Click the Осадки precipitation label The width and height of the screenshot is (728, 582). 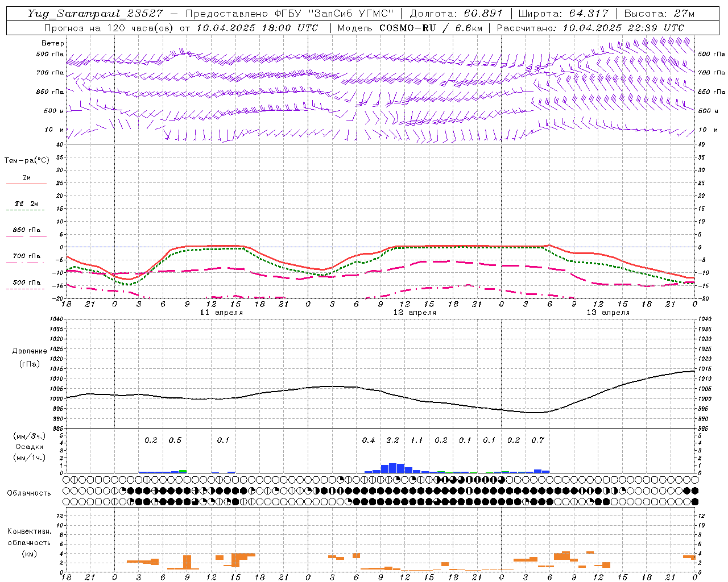tap(30, 447)
